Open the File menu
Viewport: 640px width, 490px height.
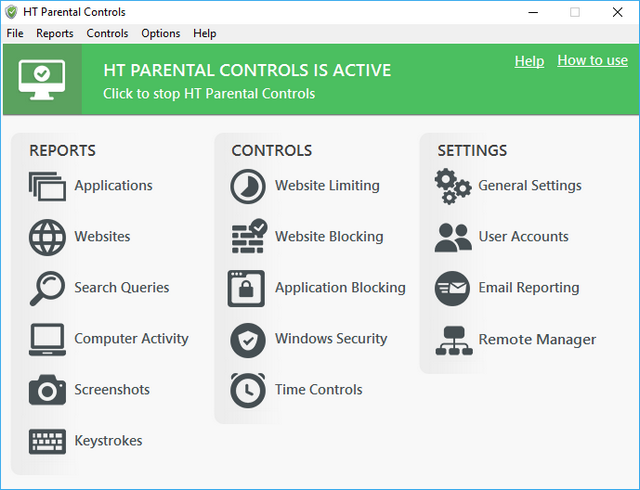tap(15, 33)
